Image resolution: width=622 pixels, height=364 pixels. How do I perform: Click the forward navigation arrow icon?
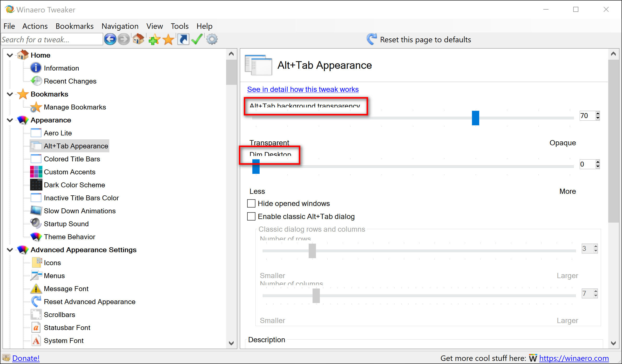(x=124, y=39)
